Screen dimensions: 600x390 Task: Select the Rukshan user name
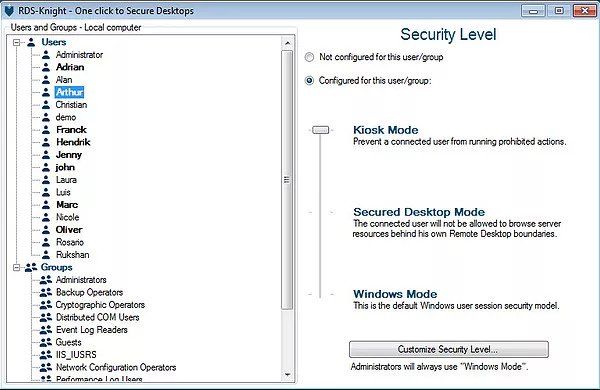click(x=72, y=255)
